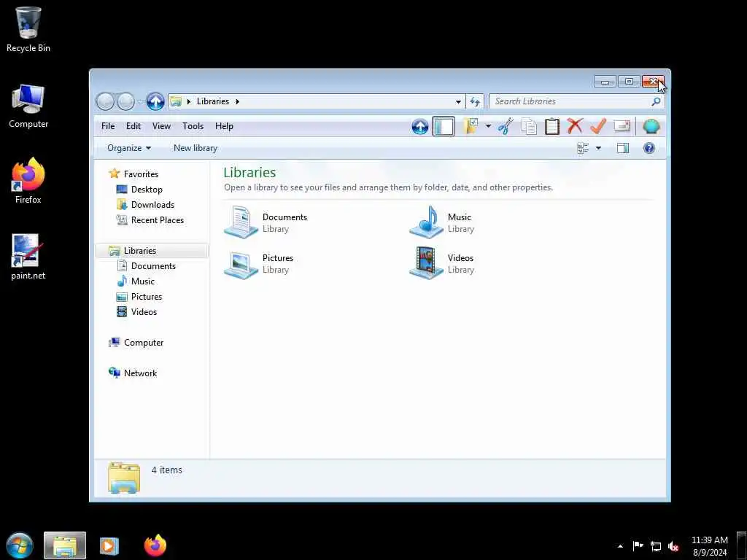The height and width of the screenshot is (560, 747).
Task: Open the View menu
Action: [x=161, y=126]
